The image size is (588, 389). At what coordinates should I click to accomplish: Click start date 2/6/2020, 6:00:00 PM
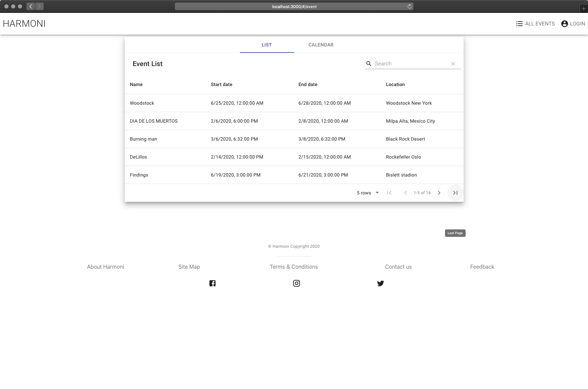(x=234, y=121)
